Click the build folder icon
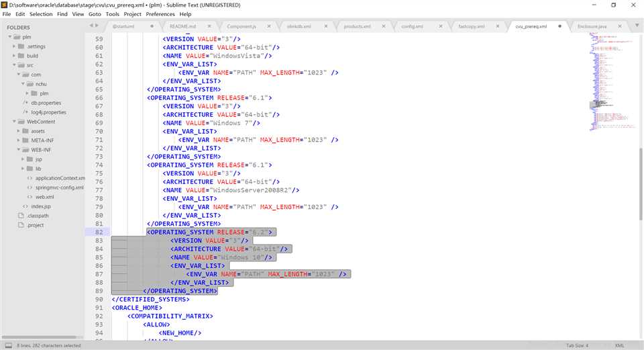This screenshot has width=644, height=350. (21, 56)
